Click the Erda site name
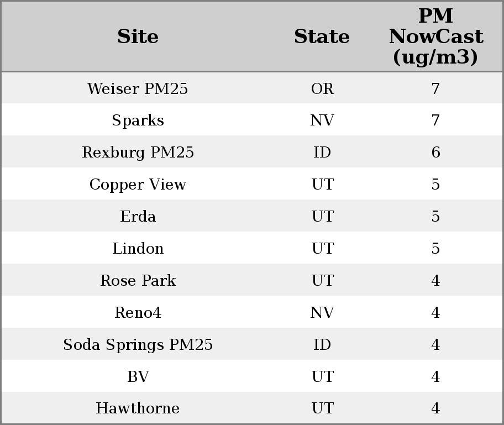 pos(138,217)
